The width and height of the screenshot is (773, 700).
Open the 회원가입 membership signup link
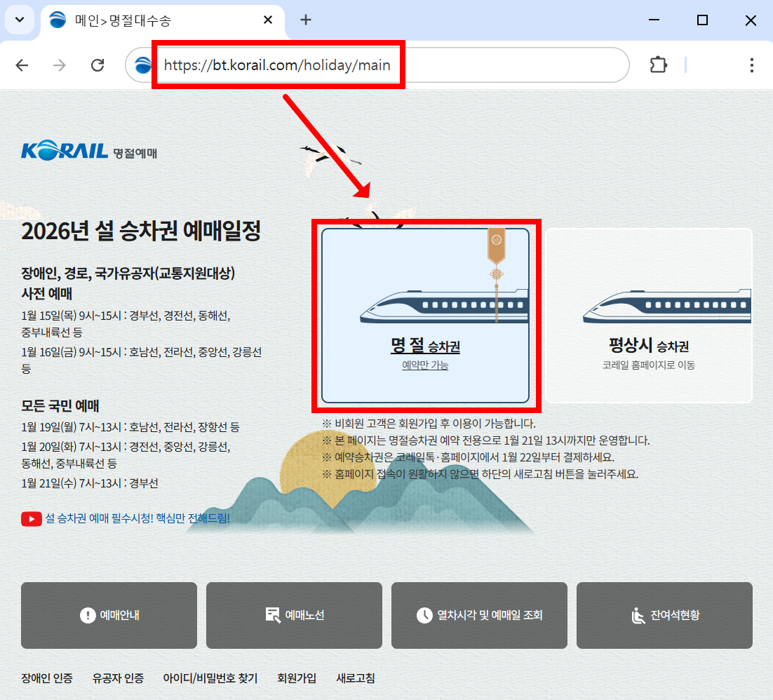pyautogui.click(x=297, y=678)
